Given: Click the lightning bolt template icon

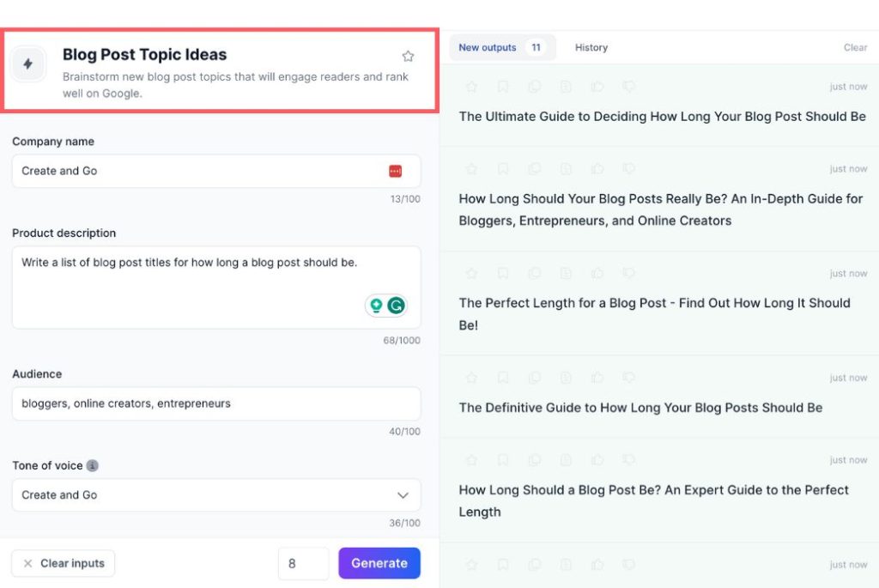Looking at the screenshot, I should (x=29, y=64).
